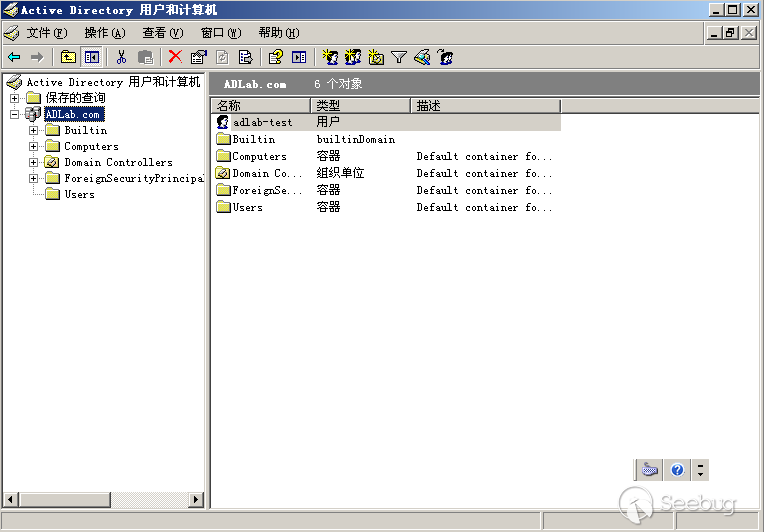764x532 pixels.
Task: Click the Forward arrow toolbar button
Action: point(37,57)
